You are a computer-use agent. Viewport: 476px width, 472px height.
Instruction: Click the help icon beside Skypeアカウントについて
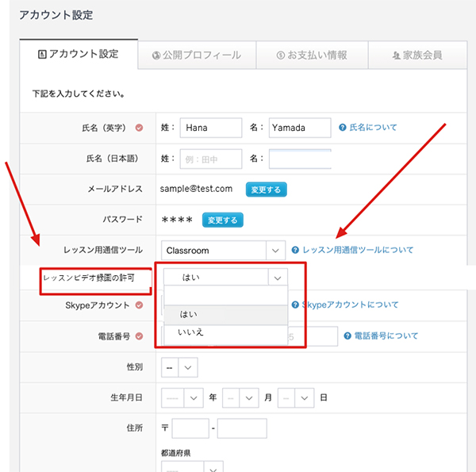click(x=295, y=305)
